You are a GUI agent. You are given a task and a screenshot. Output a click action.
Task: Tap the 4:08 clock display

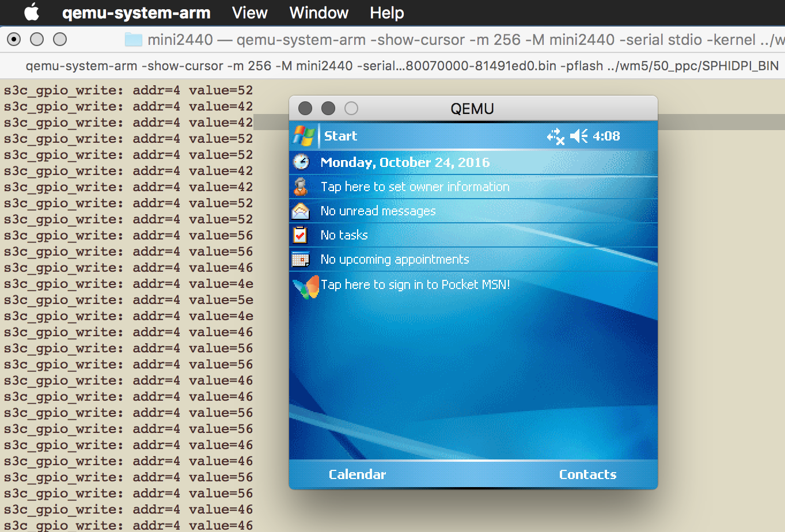click(x=606, y=136)
